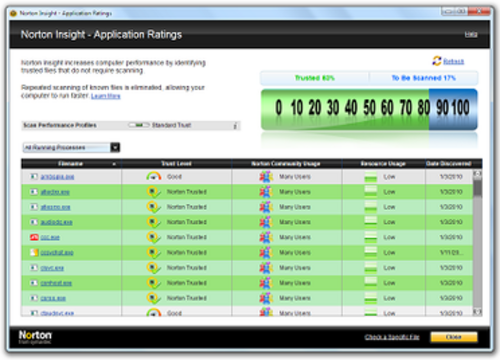Click the Norton Trusted badge in ccc.exe row
The image size is (500, 360).
tap(153, 237)
